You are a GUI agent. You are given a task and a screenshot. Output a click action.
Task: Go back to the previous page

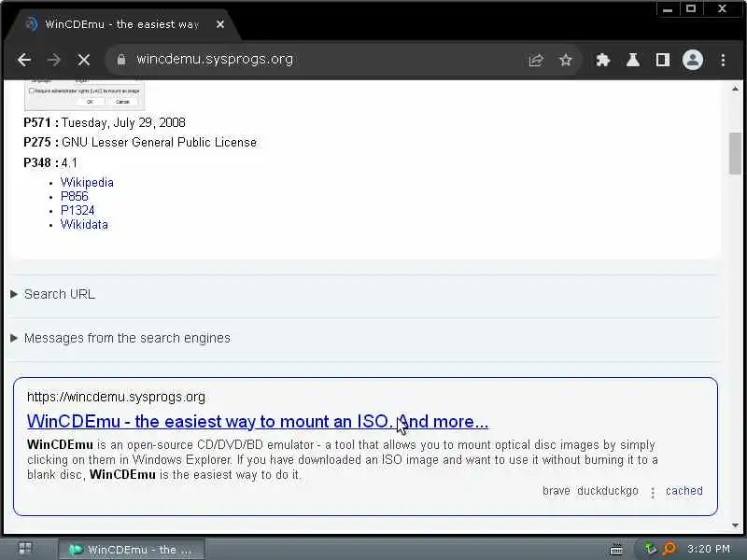[x=24, y=60]
